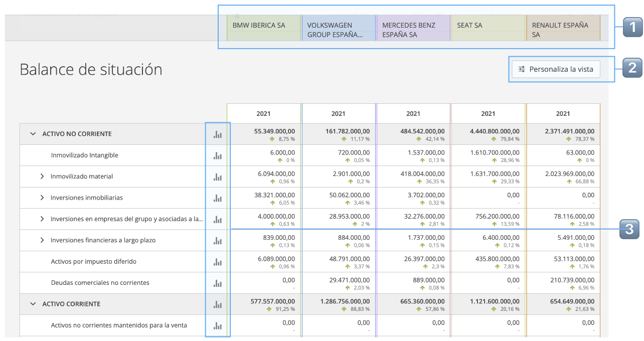
Task: Click the 'Balance de situación' heading
Action: click(x=91, y=69)
